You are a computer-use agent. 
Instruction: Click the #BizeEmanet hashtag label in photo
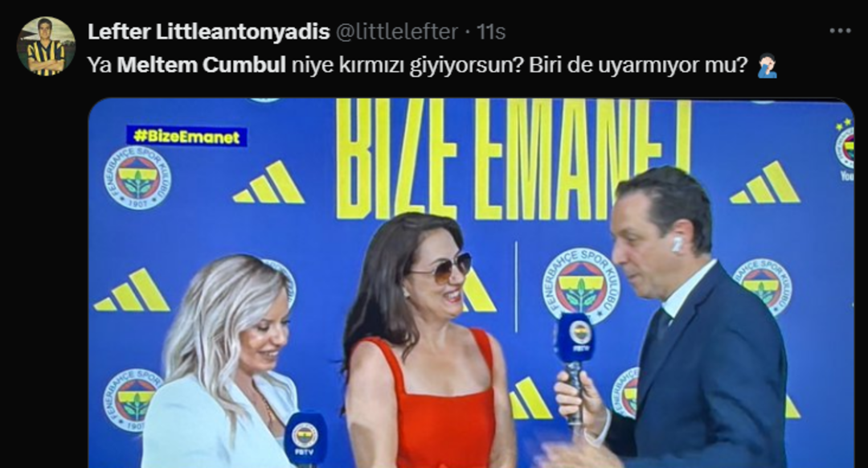186,136
